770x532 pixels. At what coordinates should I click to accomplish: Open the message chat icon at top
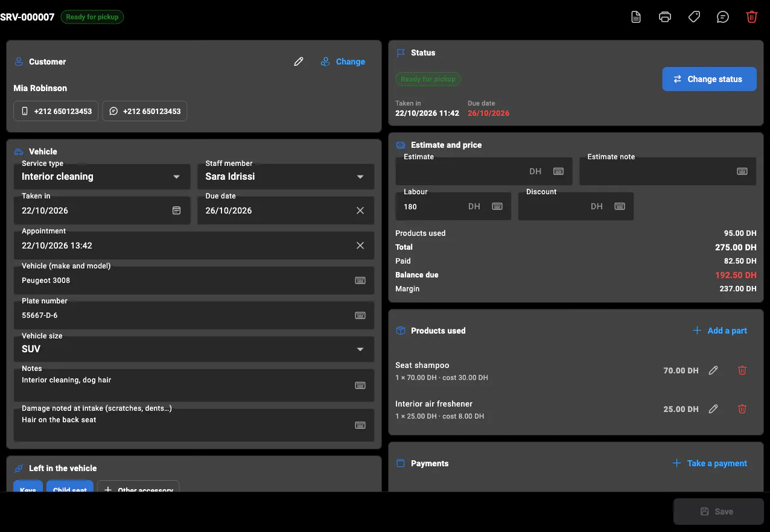(723, 17)
